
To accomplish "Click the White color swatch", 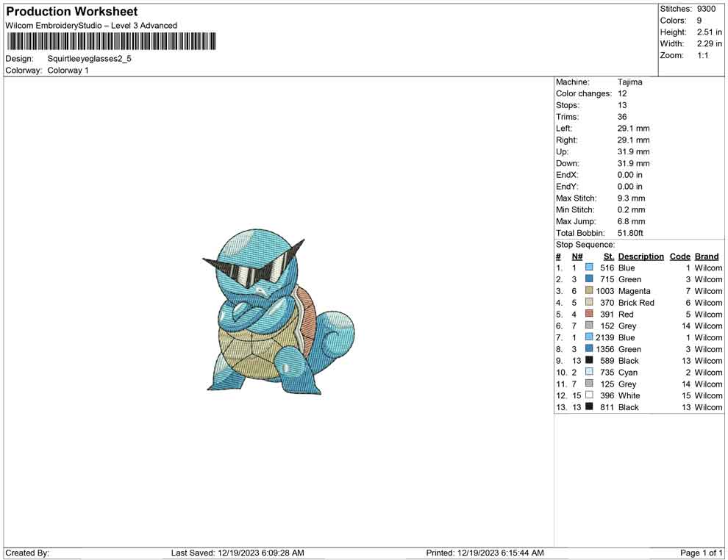I will pos(589,395).
